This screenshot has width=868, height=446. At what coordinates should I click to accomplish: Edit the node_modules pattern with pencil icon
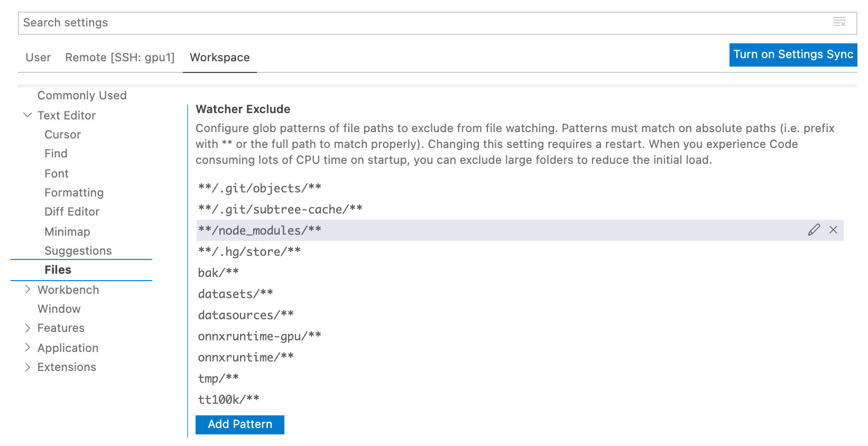[814, 230]
